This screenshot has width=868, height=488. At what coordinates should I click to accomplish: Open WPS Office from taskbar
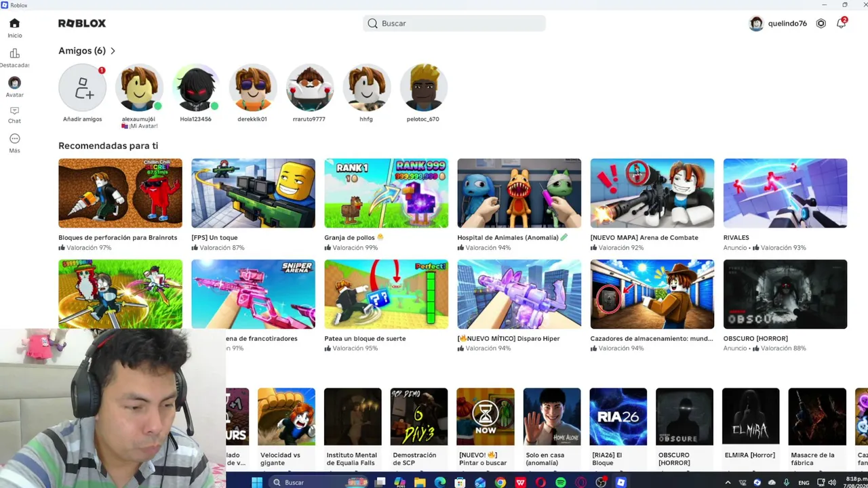point(521,483)
